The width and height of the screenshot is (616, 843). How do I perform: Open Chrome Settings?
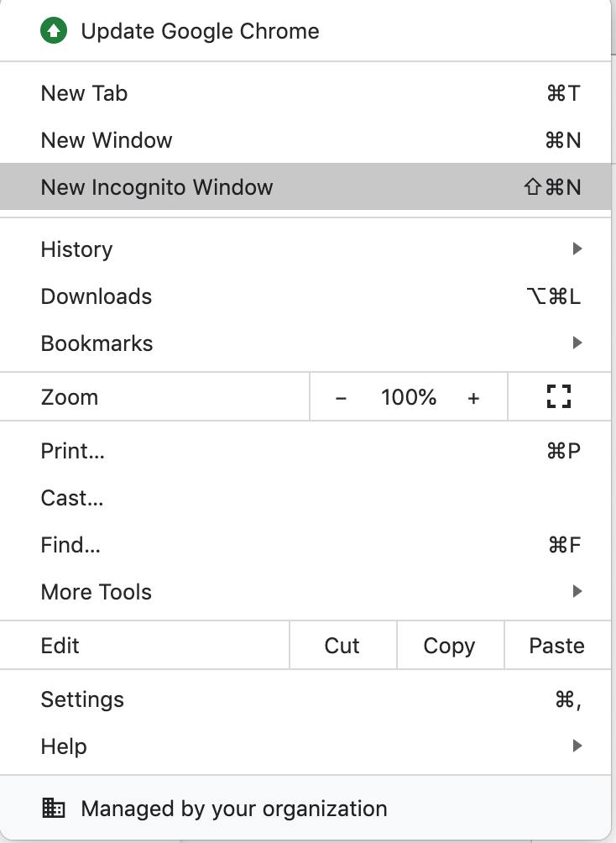(x=82, y=699)
